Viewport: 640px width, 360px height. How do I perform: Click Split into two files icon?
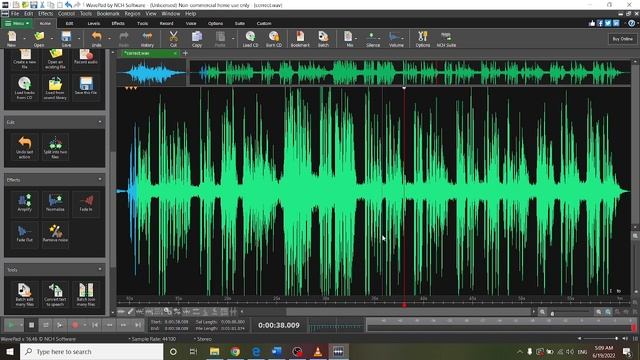(x=55, y=147)
